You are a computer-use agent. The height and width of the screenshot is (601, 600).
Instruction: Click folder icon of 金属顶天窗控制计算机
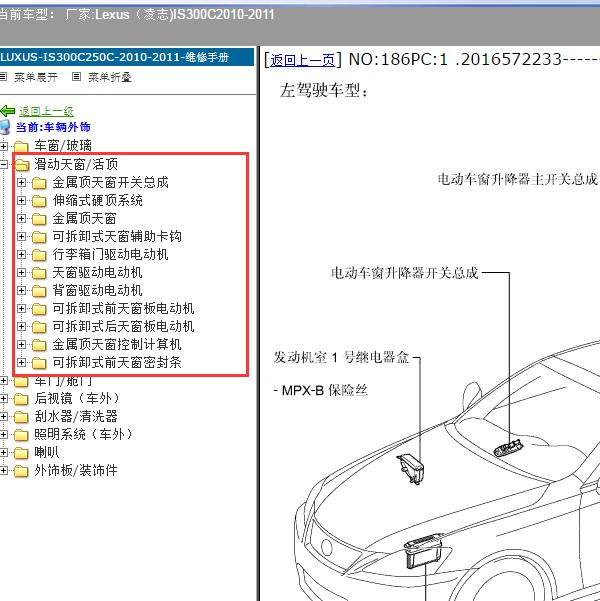[39, 345]
